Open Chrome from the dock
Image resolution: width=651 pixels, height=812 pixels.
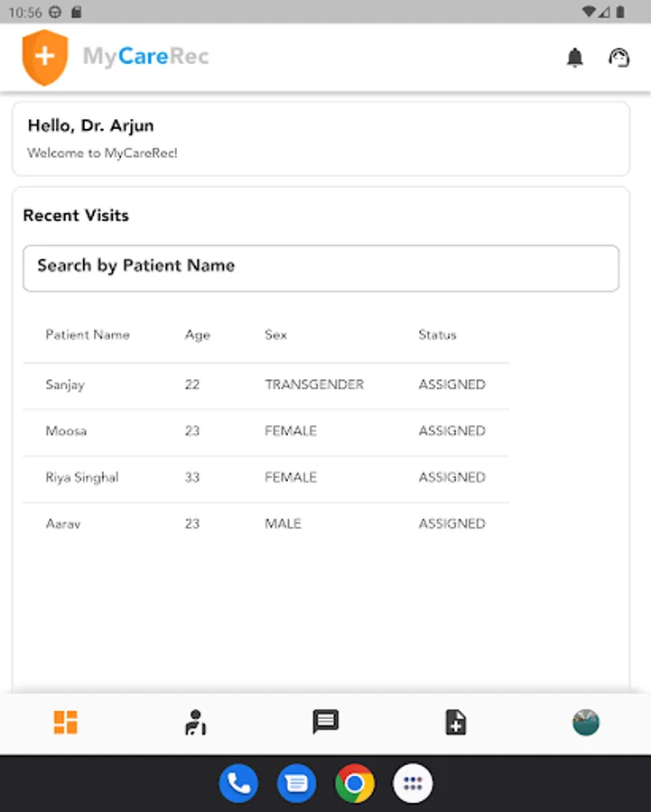[x=355, y=783]
